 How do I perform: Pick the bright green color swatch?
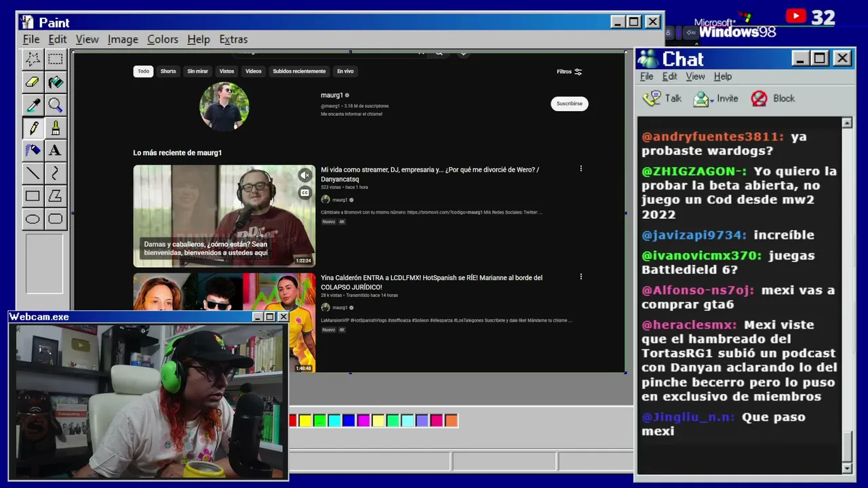[319, 421]
